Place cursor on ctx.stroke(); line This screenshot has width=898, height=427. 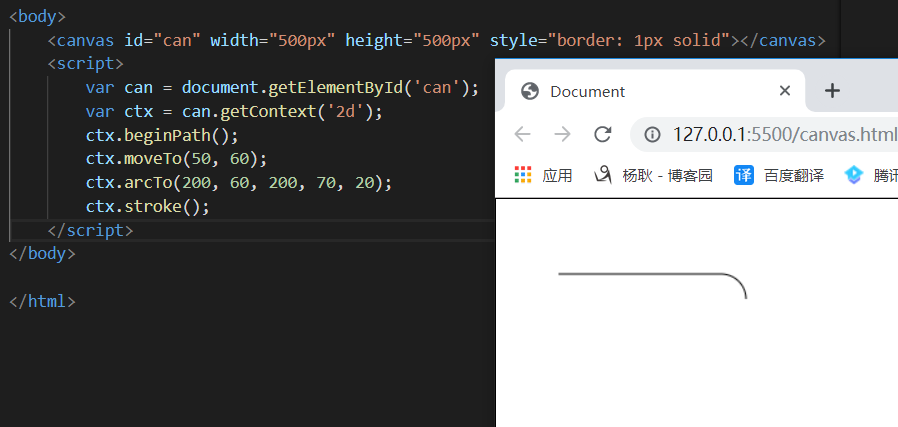(148, 207)
